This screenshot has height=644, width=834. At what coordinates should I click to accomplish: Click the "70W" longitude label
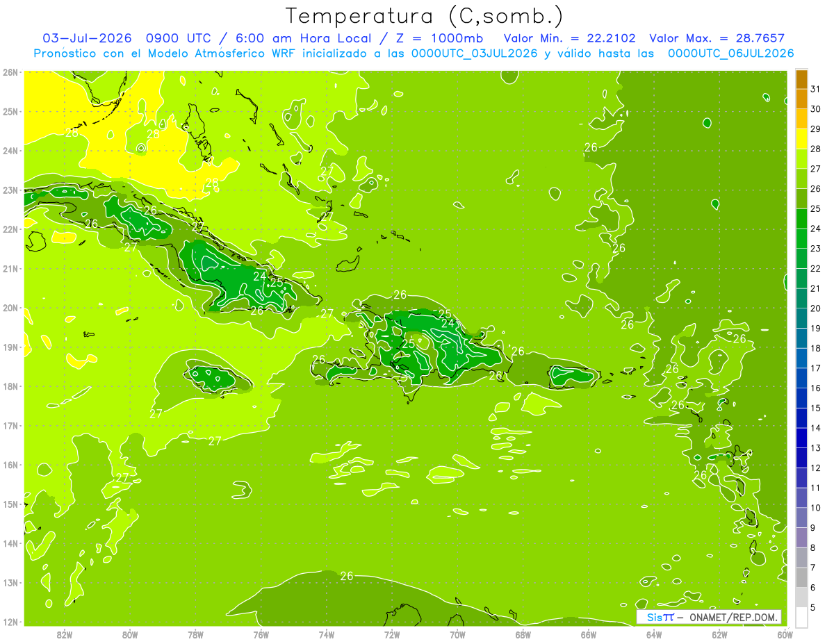pyautogui.click(x=457, y=634)
